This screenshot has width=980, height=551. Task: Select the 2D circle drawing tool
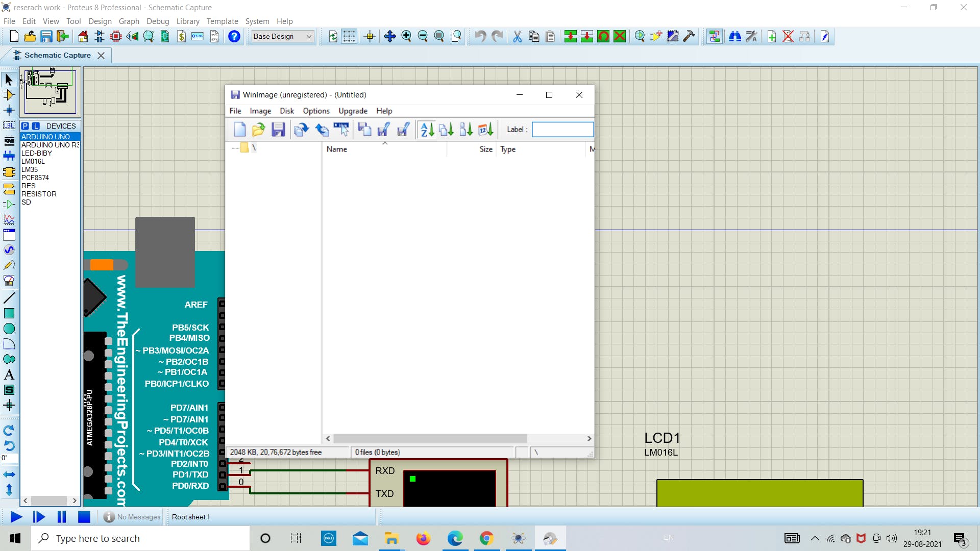[9, 329]
